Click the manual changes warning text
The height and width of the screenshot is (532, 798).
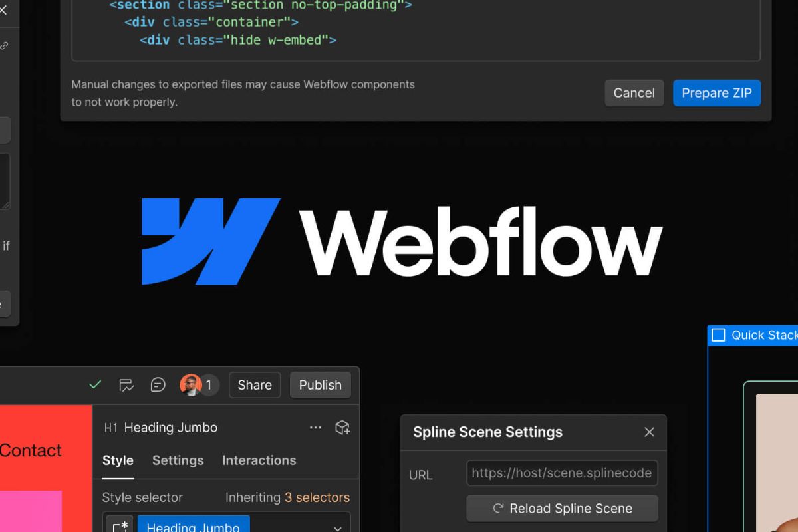click(x=243, y=93)
